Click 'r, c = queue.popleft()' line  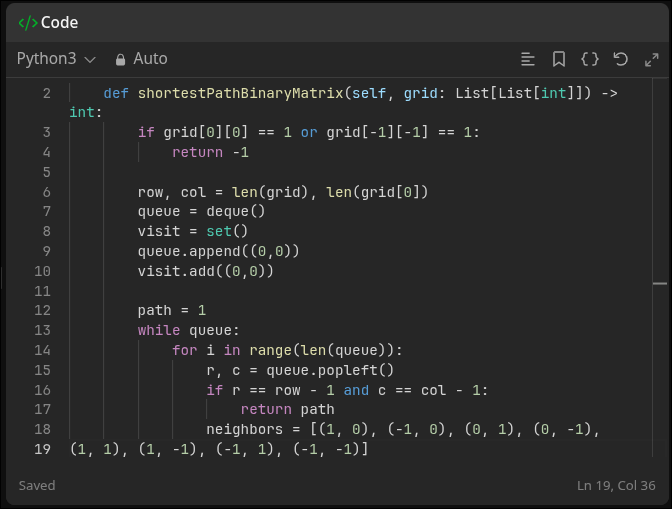click(300, 370)
